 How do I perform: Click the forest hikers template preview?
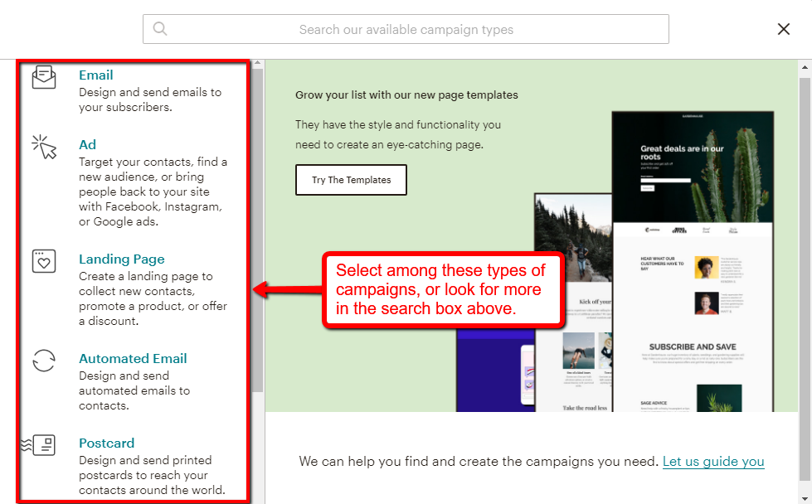tap(573, 238)
